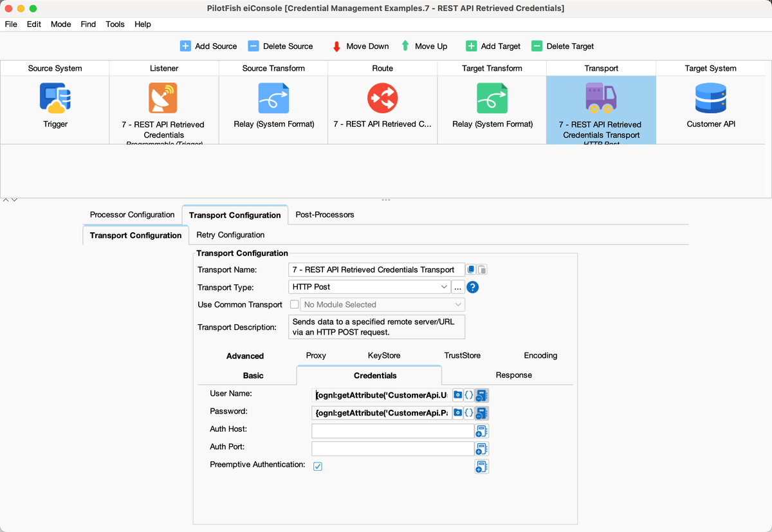
Task: Click the green Move Up arrow
Action: 405,46
